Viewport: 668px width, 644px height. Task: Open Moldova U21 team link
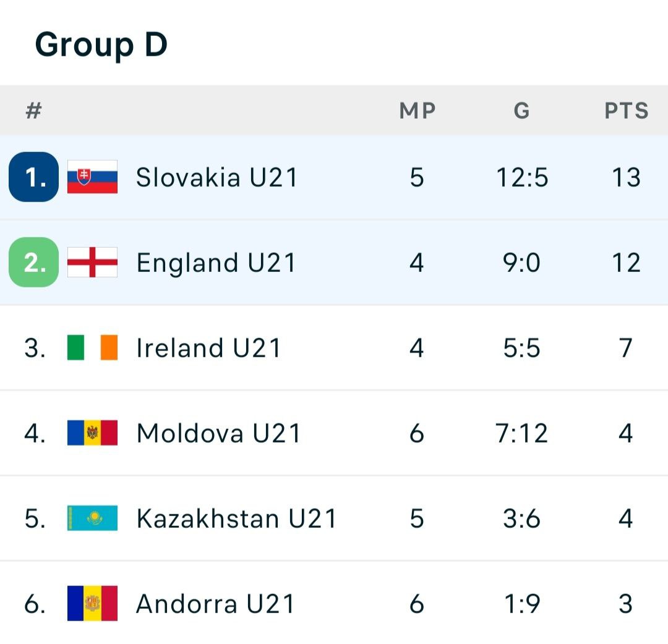(x=218, y=433)
